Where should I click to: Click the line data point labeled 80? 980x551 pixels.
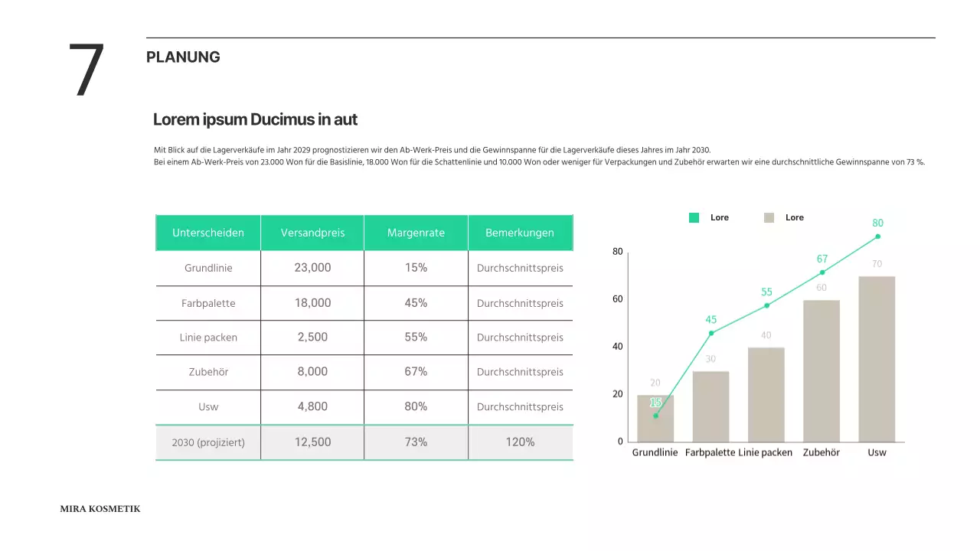click(877, 236)
